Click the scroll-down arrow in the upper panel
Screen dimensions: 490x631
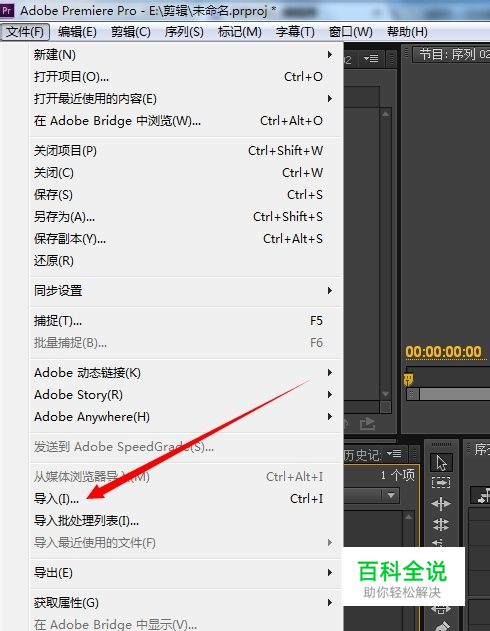pos(385,394)
